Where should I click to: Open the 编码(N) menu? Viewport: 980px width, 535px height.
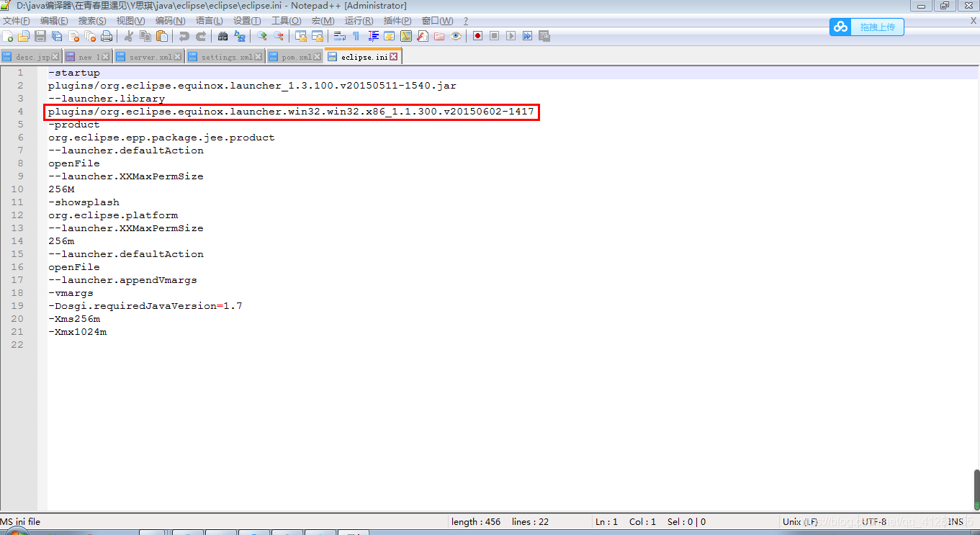pos(170,21)
